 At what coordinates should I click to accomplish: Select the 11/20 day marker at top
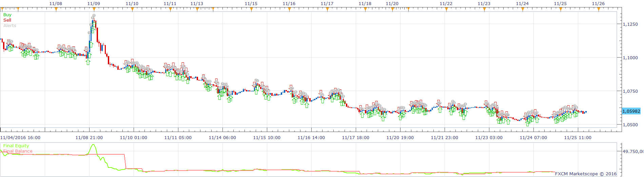pyautogui.click(x=392, y=4)
